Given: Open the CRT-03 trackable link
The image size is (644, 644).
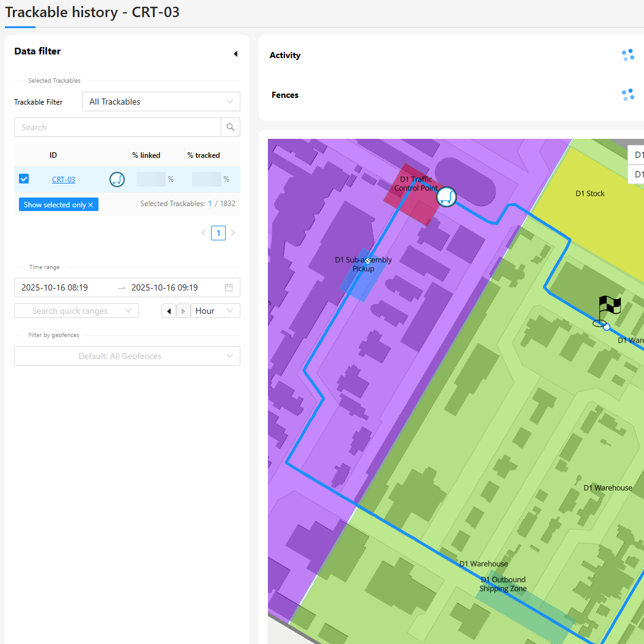Looking at the screenshot, I should [x=64, y=180].
